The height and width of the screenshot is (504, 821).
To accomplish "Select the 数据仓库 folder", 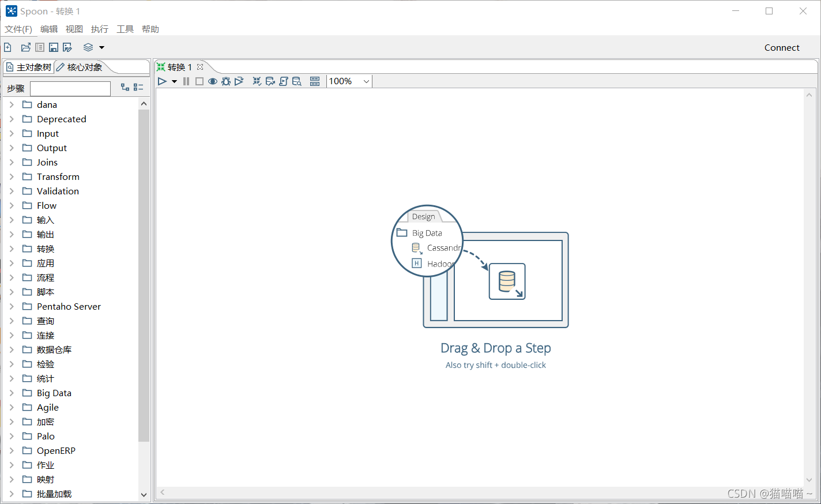I will coord(54,349).
